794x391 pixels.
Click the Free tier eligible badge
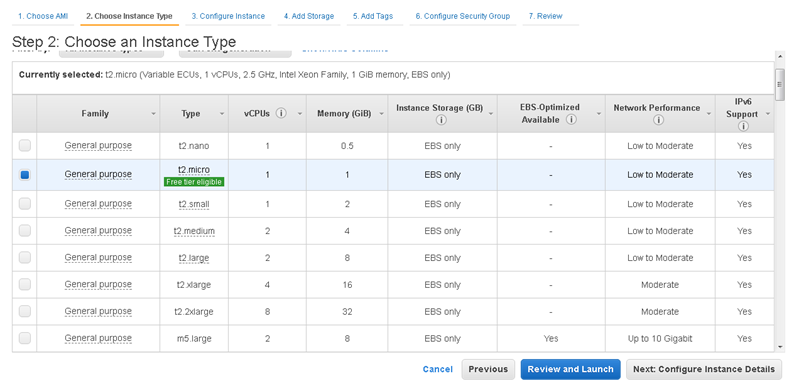(194, 182)
